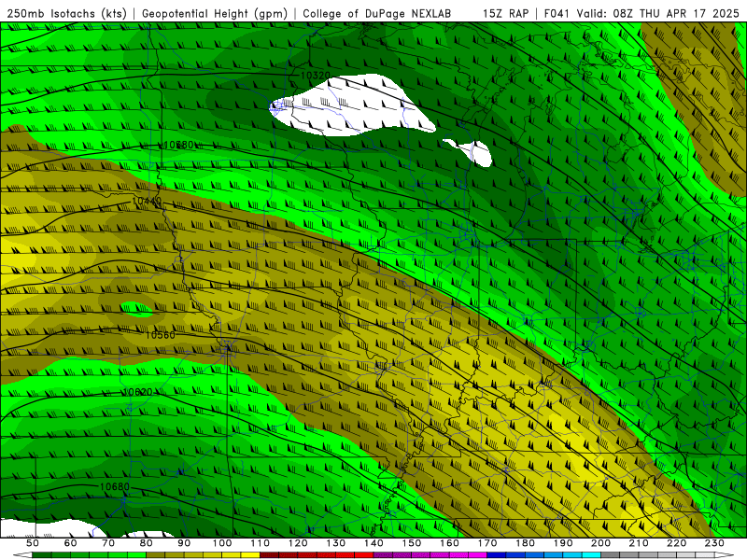
Task: Click the 70 value on the color scale
Action: click(x=108, y=543)
